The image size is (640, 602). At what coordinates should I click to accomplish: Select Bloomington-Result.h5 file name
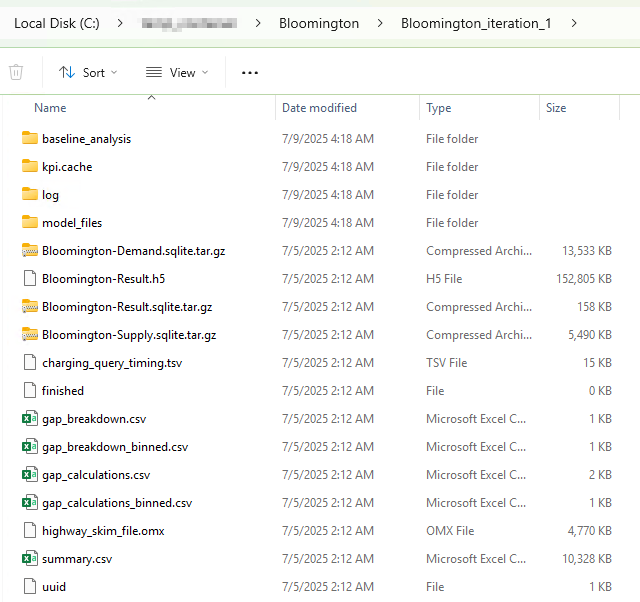[x=103, y=279]
